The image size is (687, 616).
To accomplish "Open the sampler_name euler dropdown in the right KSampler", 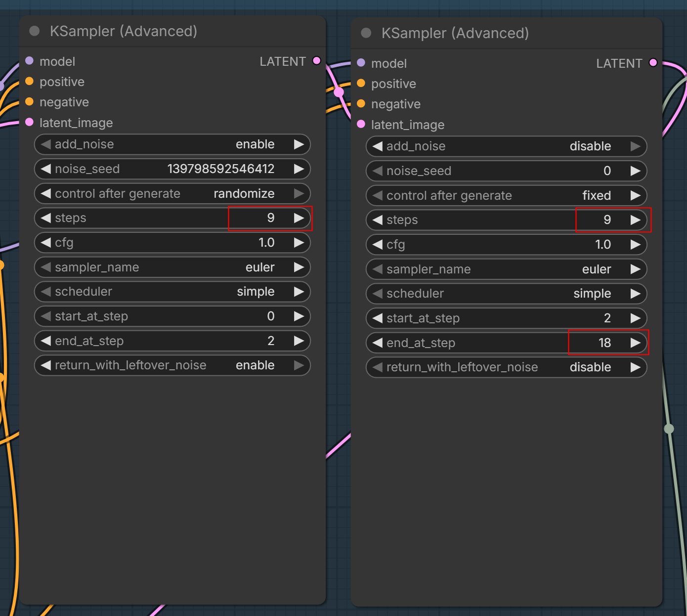I will pos(507,269).
